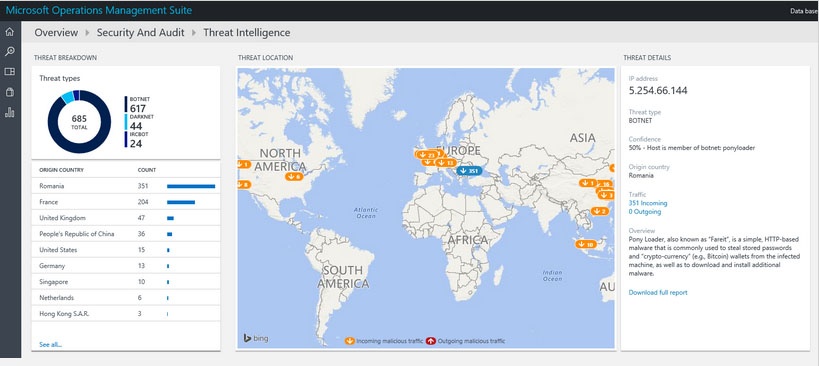Image resolution: width=819 pixels, height=366 pixels.
Task: Click the outgoing malicious traffic legend icon
Action: coord(431,341)
